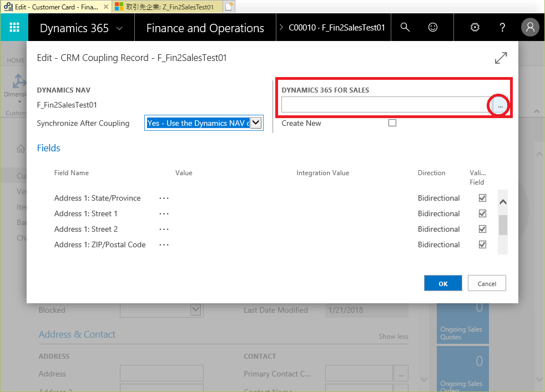This screenshot has width=545, height=392.
Task: Toggle Validate Field for Address 1: Street 2
Action: [482, 229]
